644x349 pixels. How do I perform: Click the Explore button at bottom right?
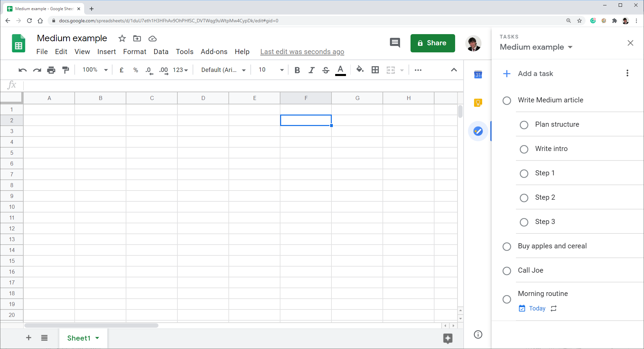tap(448, 338)
